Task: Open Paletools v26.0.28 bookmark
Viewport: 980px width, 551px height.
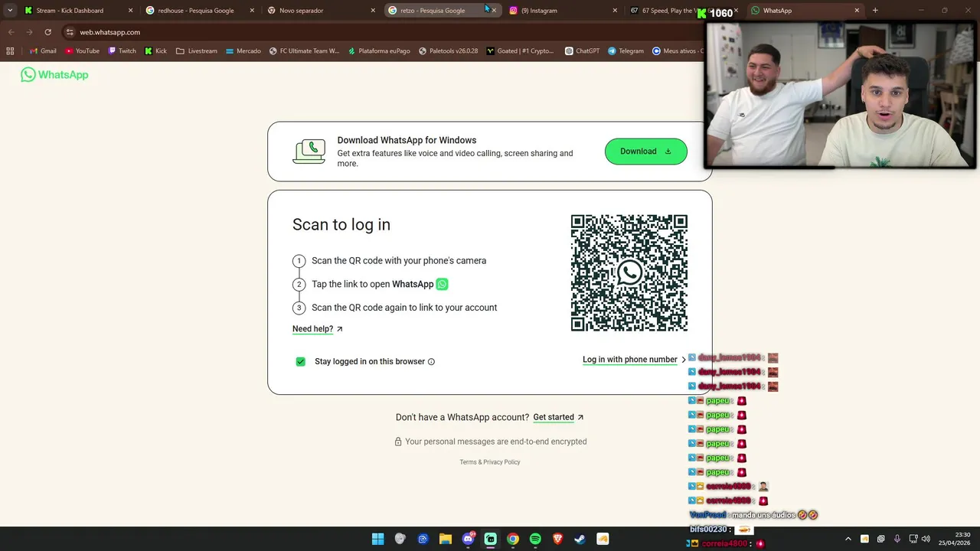Action: pos(448,51)
